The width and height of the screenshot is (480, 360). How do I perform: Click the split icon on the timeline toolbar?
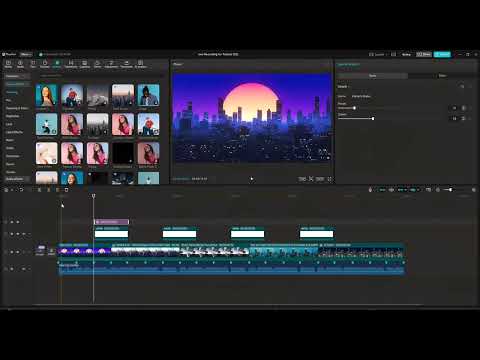pos(39,190)
